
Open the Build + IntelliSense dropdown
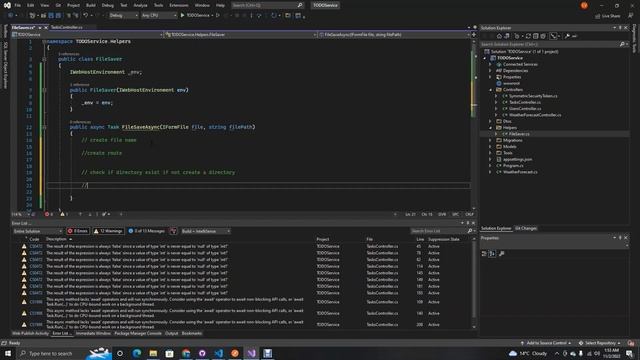(206, 231)
